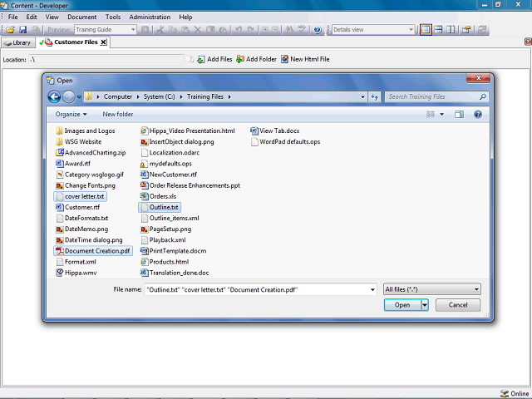
Task: Open the view options arrow in Open dialog
Action: coord(441,115)
